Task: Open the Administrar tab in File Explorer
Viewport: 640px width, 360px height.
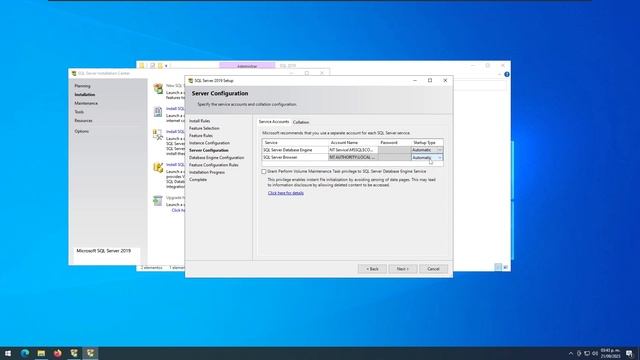Action: click(247, 66)
